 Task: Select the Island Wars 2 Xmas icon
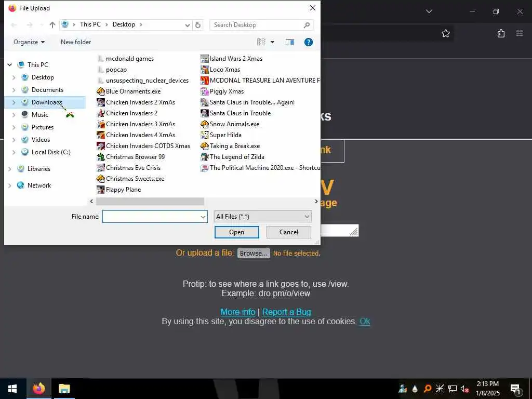(x=204, y=59)
